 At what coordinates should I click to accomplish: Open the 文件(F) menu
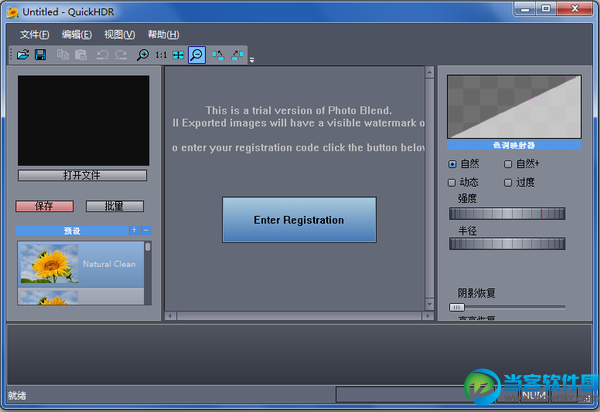34,35
